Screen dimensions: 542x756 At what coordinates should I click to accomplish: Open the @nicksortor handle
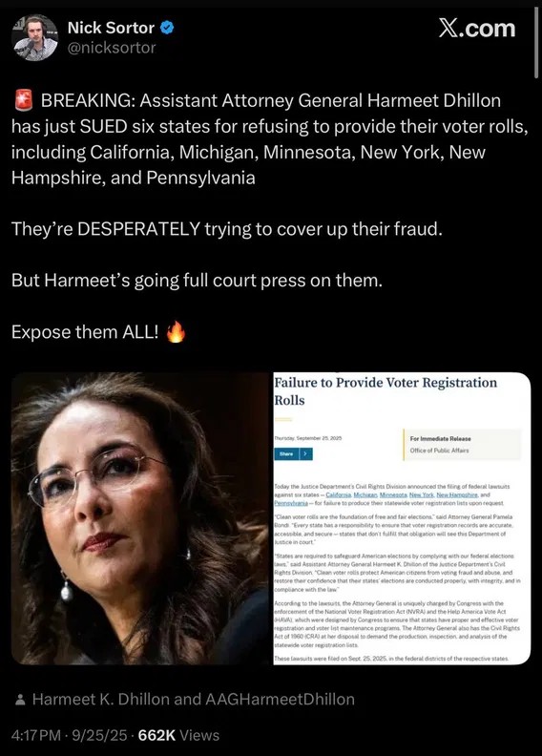click(x=112, y=48)
